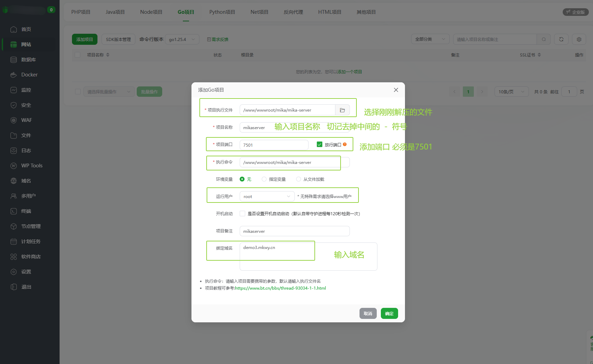The width and height of the screenshot is (593, 364).
Task: Open 计划任务 scheduled tasks icon
Action: click(x=14, y=241)
